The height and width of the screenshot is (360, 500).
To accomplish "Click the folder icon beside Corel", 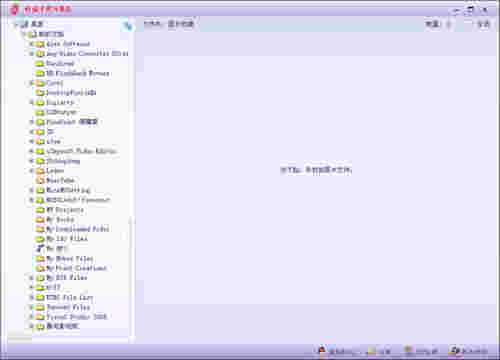I will [x=40, y=83].
